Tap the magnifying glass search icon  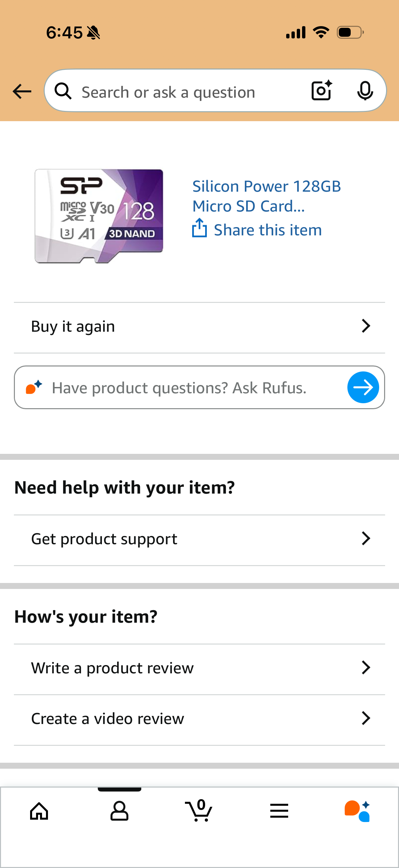coord(63,91)
